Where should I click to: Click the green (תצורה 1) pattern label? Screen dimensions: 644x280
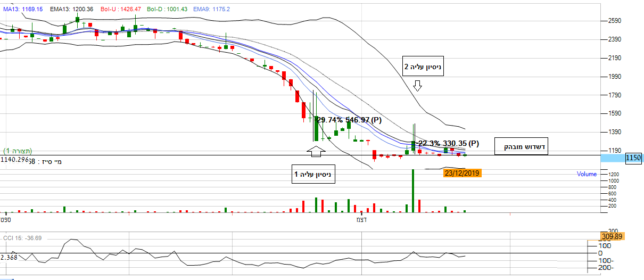coord(18,151)
